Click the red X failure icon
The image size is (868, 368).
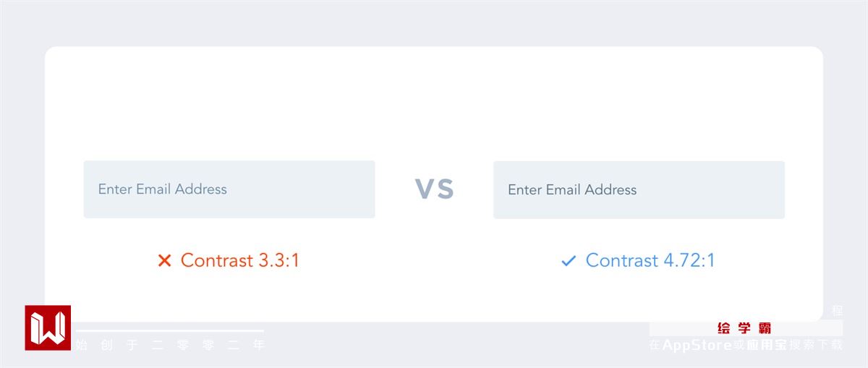164,260
